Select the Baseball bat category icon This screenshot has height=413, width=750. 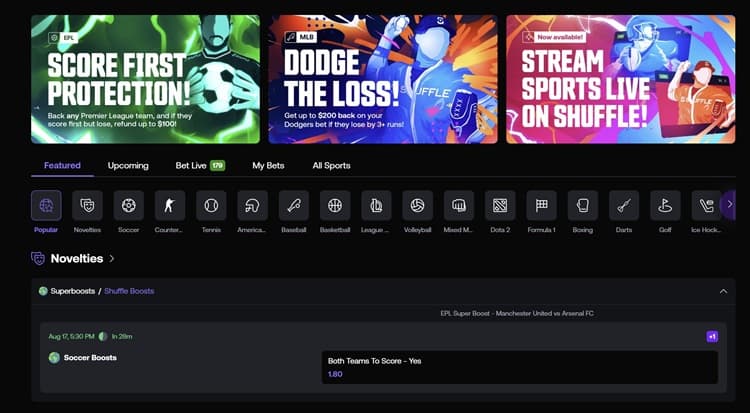tap(294, 205)
